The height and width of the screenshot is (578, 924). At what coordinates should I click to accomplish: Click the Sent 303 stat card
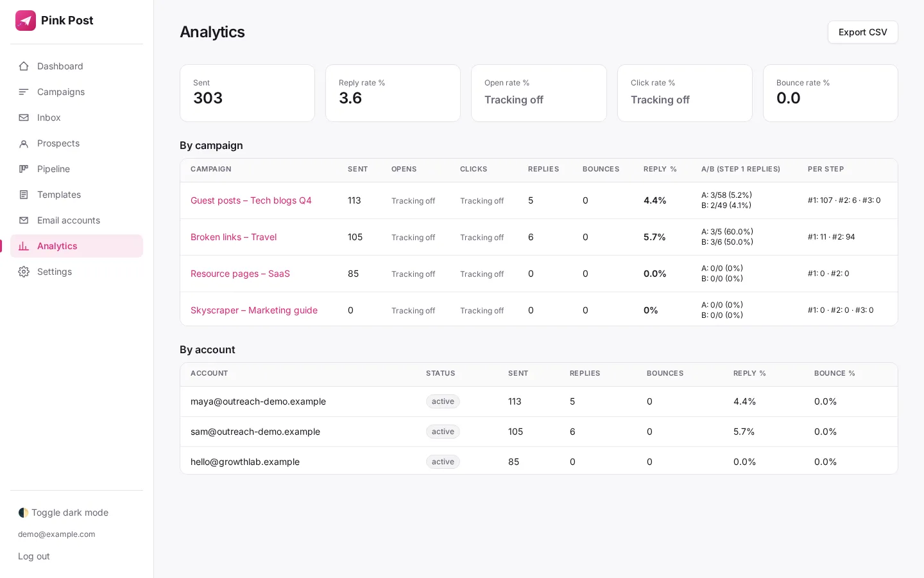click(x=247, y=93)
